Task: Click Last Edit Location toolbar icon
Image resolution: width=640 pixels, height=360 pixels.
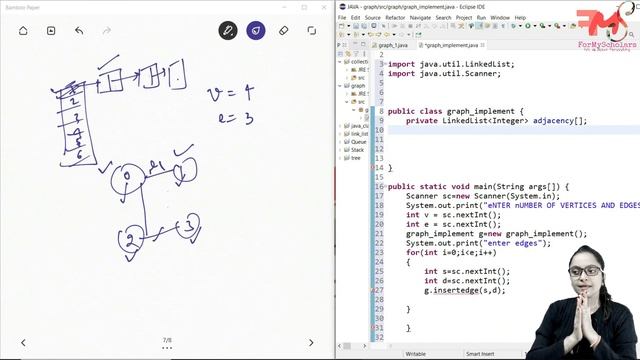Action: coord(370,34)
